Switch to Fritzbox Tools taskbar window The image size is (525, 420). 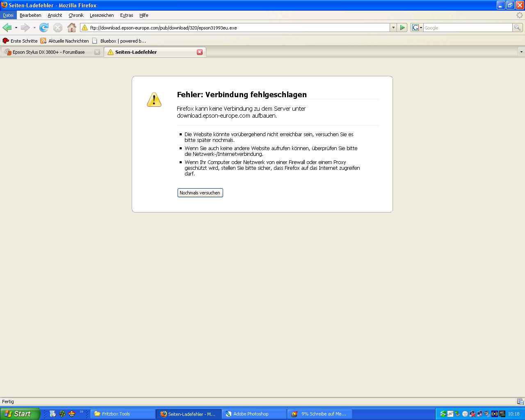point(123,414)
